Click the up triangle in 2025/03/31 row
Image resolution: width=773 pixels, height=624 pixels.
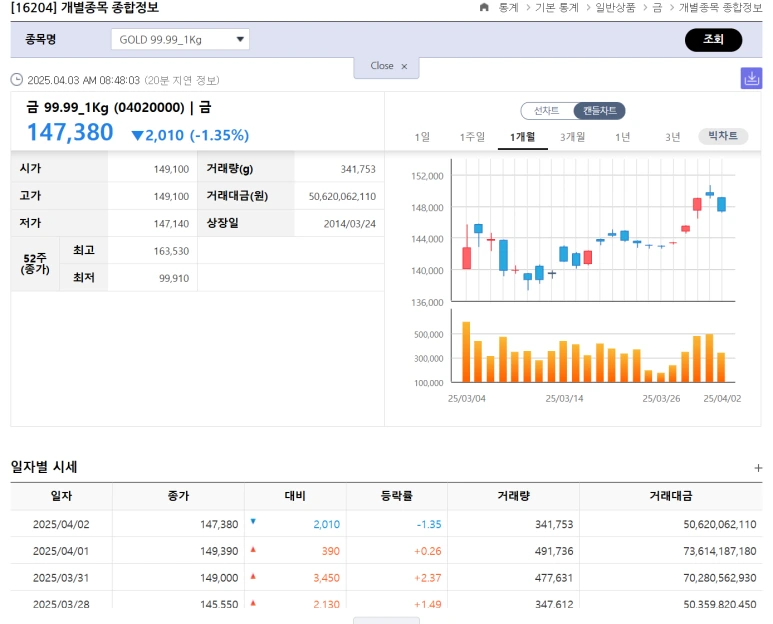pos(253,576)
